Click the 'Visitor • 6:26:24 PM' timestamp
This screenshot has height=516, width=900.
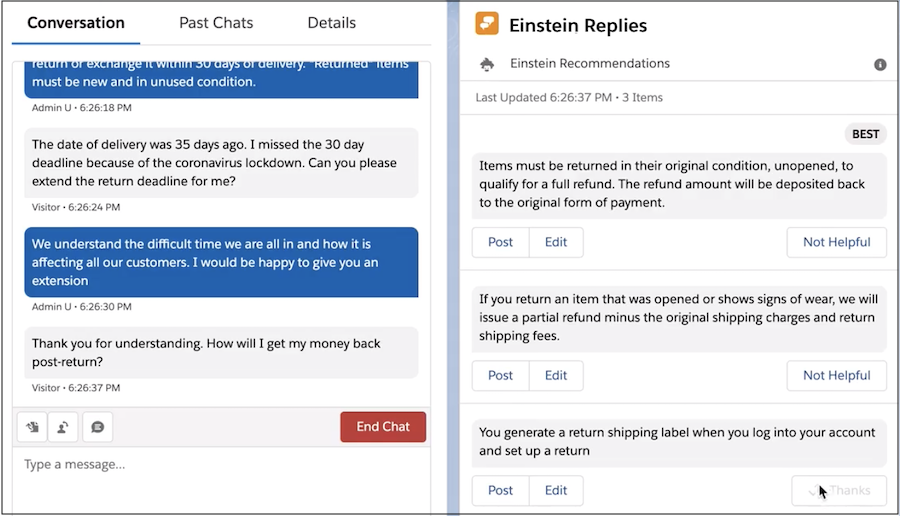(x=76, y=207)
